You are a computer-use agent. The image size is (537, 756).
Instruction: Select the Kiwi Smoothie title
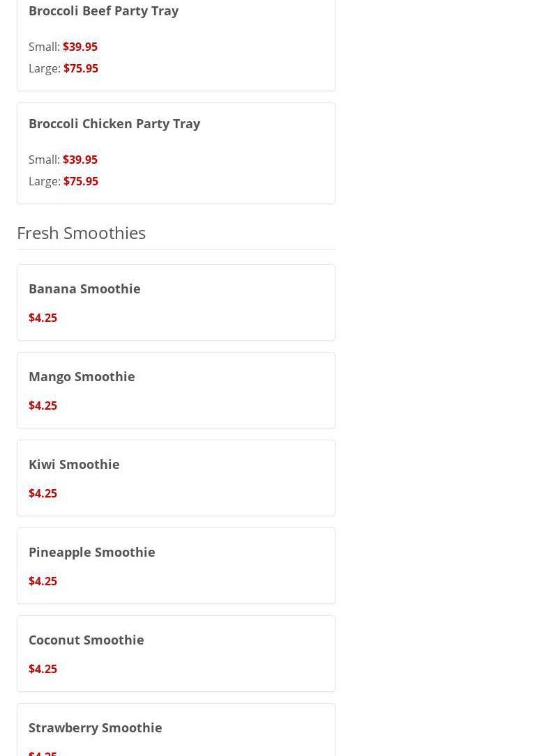74,464
